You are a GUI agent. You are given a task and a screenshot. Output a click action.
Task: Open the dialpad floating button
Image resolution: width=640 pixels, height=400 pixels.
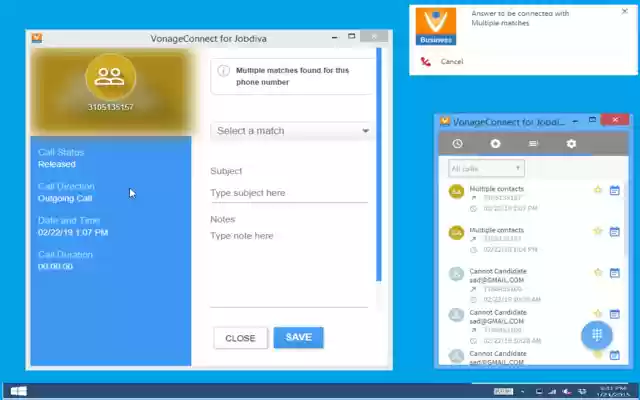597,335
